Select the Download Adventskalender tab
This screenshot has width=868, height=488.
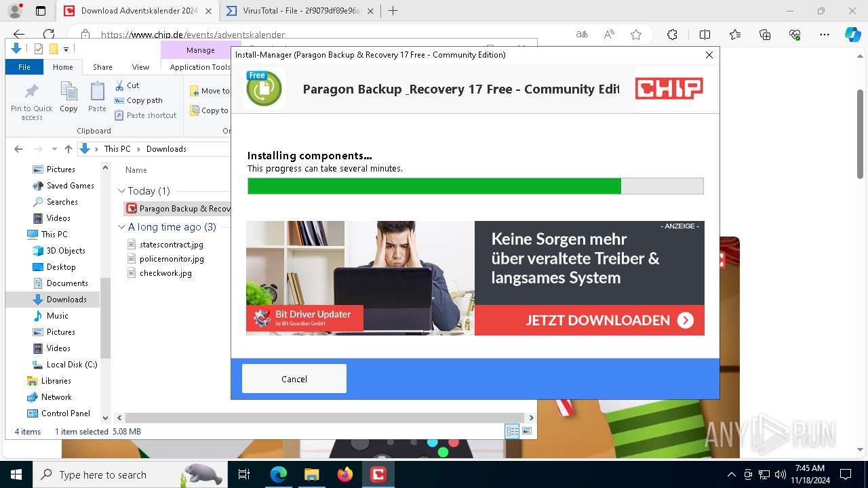(x=138, y=11)
